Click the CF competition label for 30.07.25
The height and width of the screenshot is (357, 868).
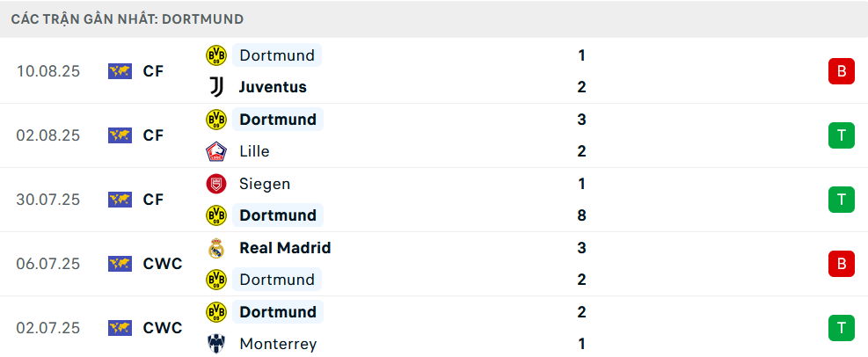(x=153, y=200)
